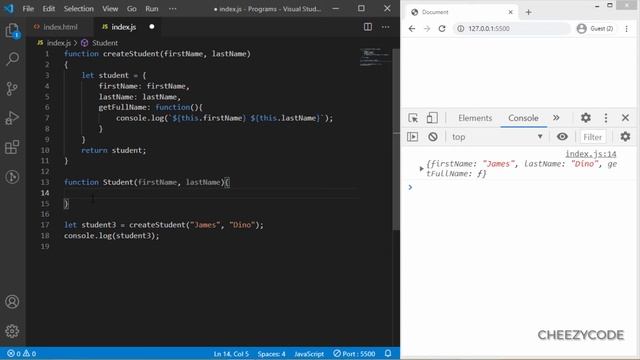Split the editor to the right
This screenshot has width=640, height=360.
tap(368, 27)
